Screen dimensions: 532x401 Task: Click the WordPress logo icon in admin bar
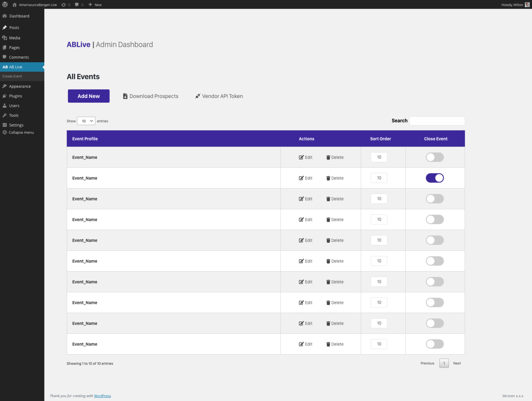(5, 4)
